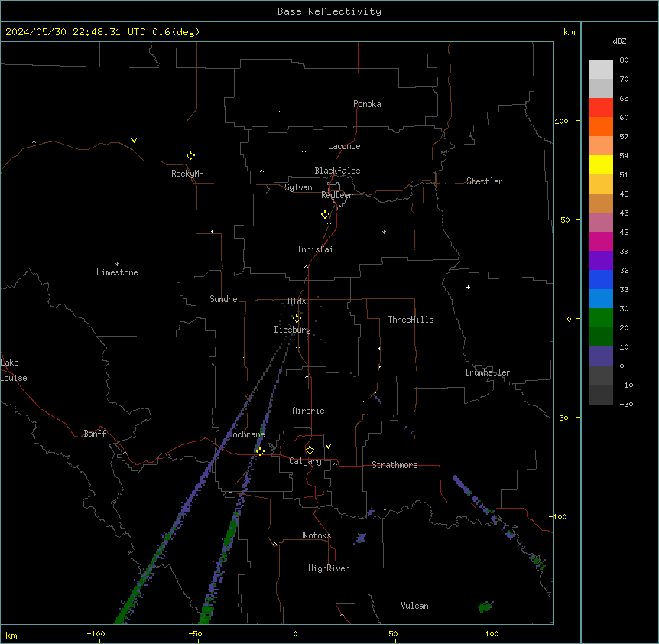Click the Innisfail town label

(317, 249)
